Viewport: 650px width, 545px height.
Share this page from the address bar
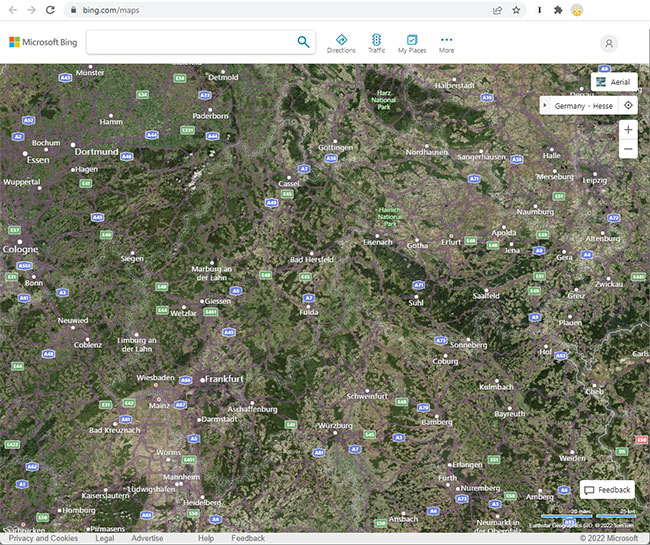(x=497, y=10)
